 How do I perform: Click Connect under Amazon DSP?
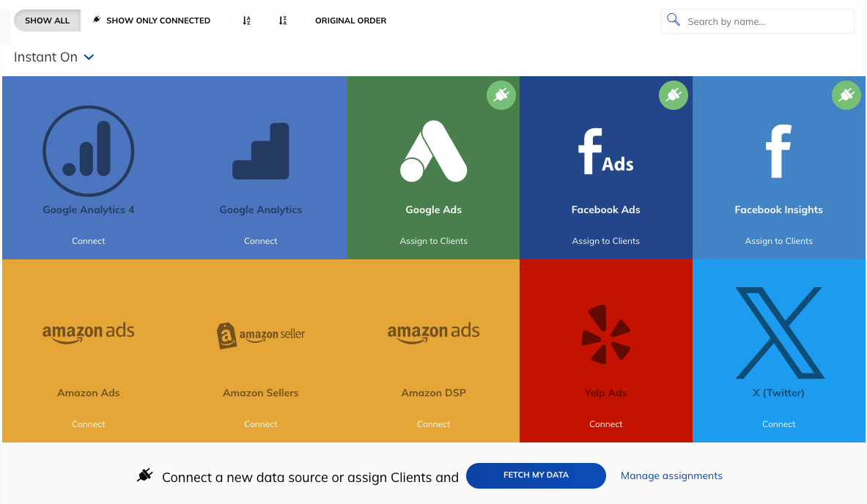[x=434, y=424]
